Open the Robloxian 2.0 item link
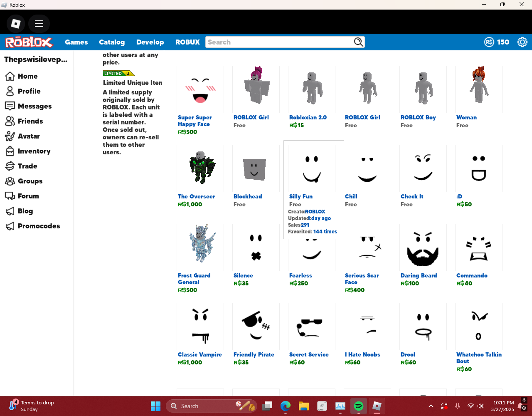The width and height of the screenshot is (532, 416). click(x=308, y=117)
